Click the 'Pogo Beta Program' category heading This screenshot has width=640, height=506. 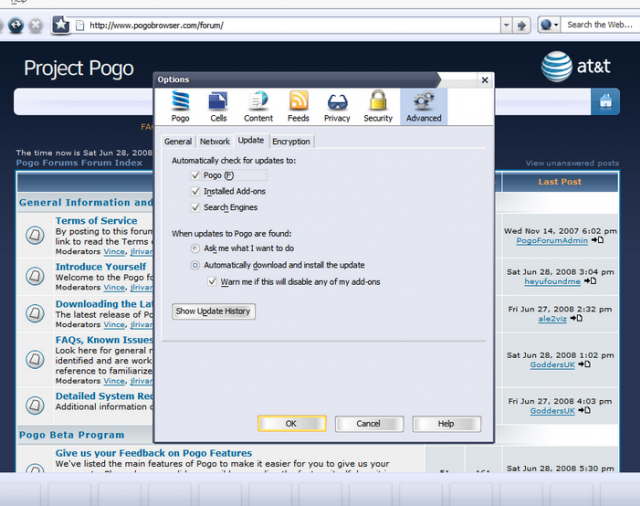tap(71, 435)
